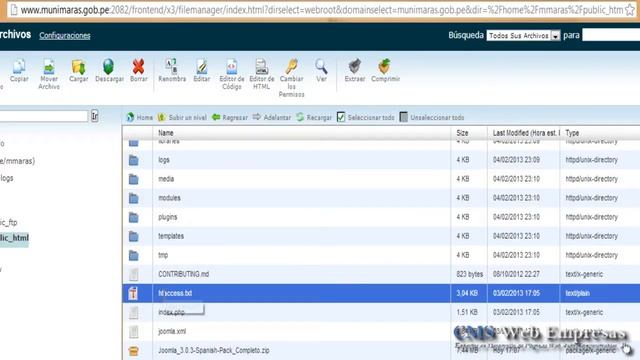Screen dimensions: 640x360
Task: Select the modules file name
Action: tap(169, 198)
